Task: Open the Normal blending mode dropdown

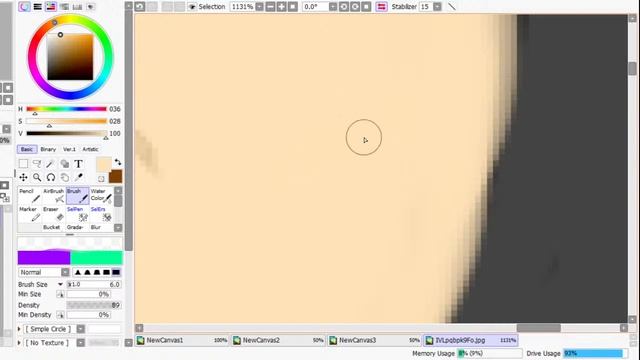Action: 65,272
